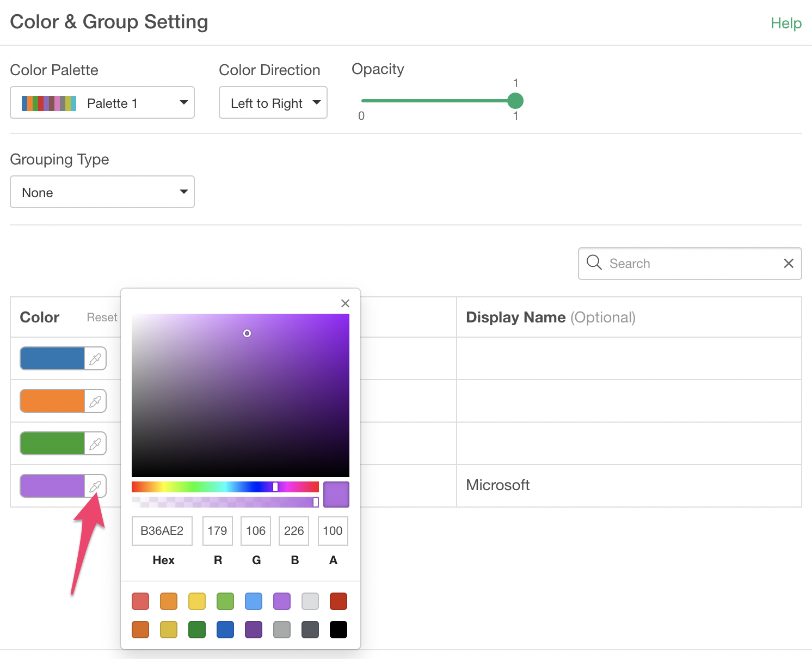Click the magnifier icon in the search box
Viewport: 812px width, 659px height.
coord(594,263)
